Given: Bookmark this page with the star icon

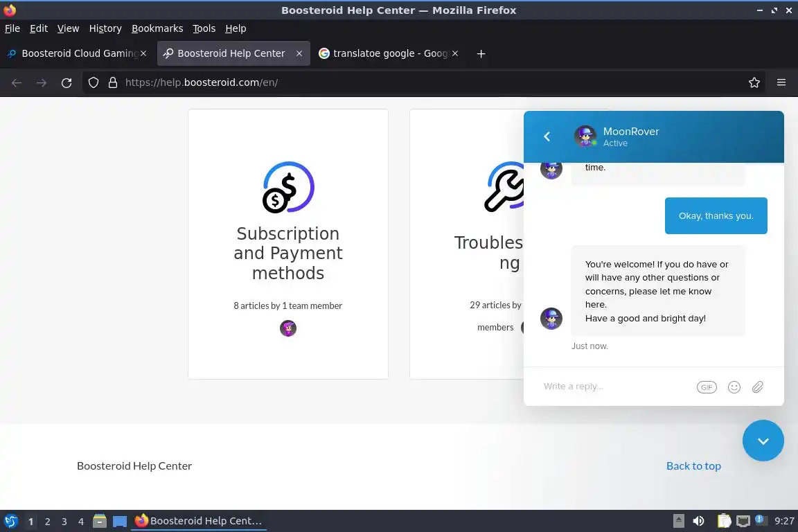Looking at the screenshot, I should pyautogui.click(x=754, y=82).
